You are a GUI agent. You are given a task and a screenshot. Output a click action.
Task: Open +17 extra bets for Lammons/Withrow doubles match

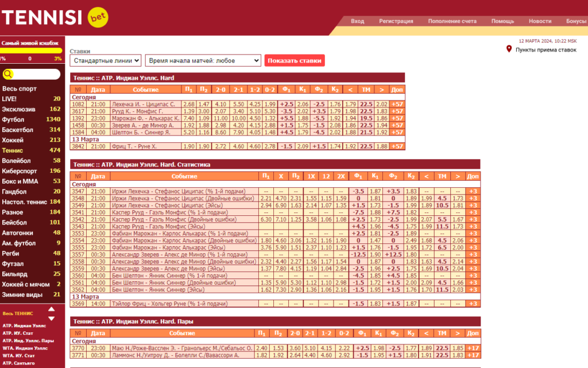pos(473,355)
